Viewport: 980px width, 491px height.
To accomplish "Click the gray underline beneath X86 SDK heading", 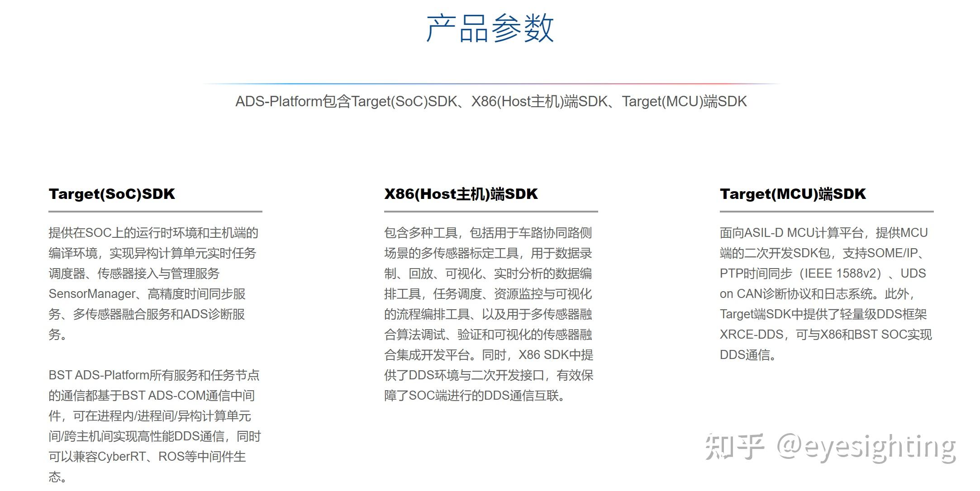I will click(x=491, y=211).
